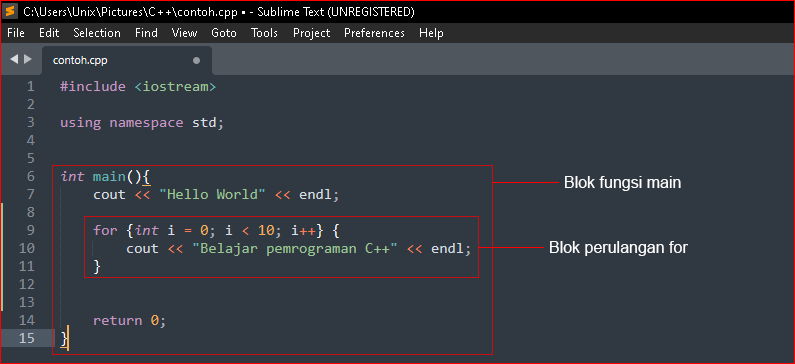The image size is (795, 364).
Task: Click the previous tab left arrow
Action: pos(14,59)
